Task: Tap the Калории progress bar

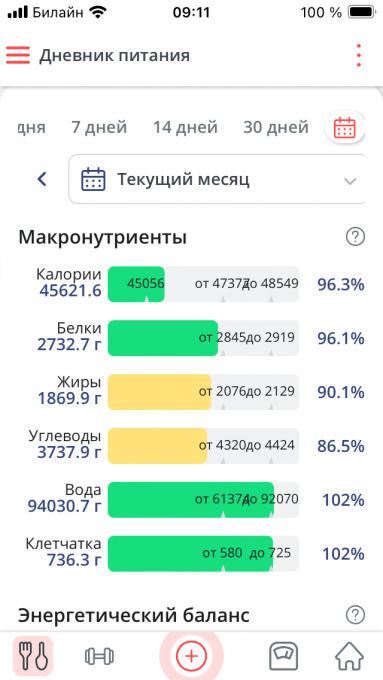Action: [203, 284]
